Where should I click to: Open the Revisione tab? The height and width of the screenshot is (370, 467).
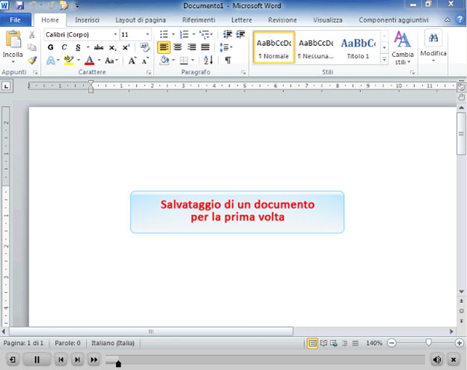click(x=282, y=20)
